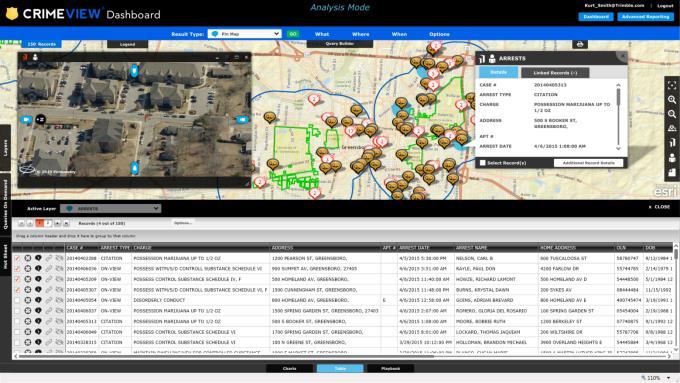Expand the Active Layer ARRESTS dropdown
Image resolution: width=680 pixels, height=383 pixels.
coord(111,209)
